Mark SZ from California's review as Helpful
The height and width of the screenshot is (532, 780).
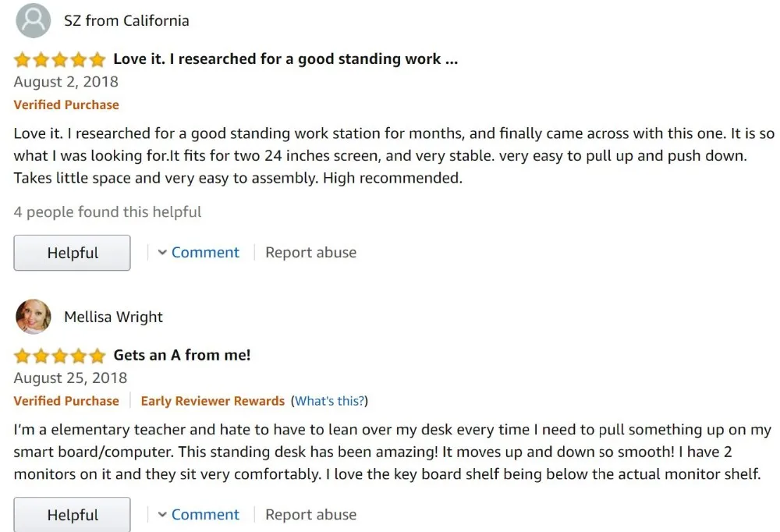72,253
